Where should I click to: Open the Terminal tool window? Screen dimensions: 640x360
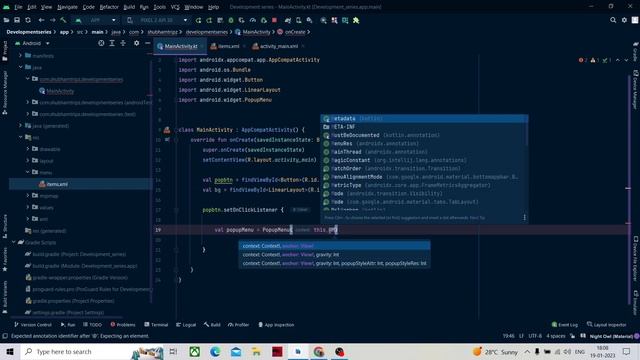(156, 325)
